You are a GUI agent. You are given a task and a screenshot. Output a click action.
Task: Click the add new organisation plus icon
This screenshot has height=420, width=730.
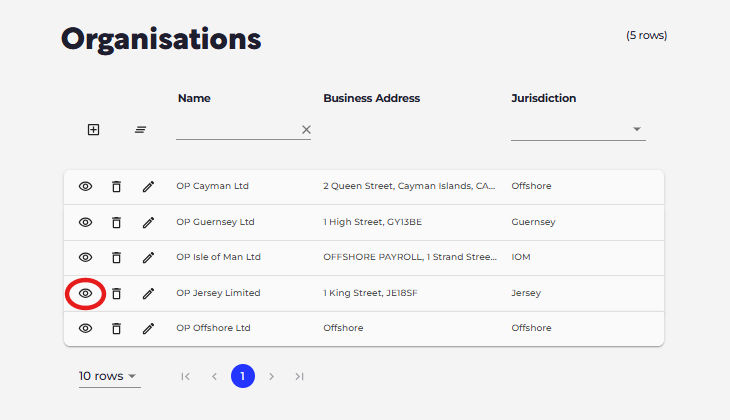[x=93, y=129]
